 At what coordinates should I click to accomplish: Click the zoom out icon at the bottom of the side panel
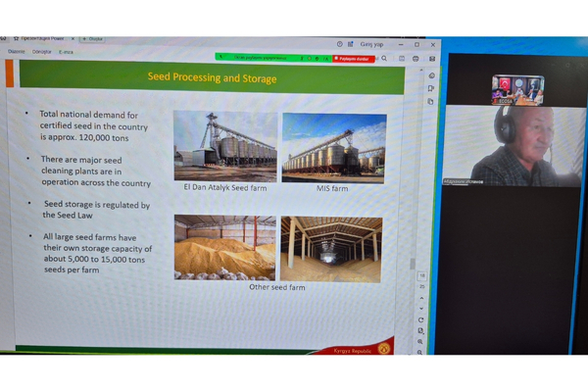click(419, 352)
